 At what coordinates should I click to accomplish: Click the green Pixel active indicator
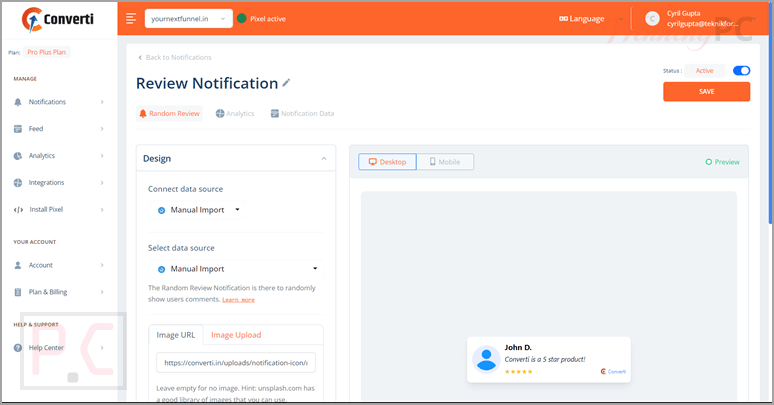click(241, 19)
